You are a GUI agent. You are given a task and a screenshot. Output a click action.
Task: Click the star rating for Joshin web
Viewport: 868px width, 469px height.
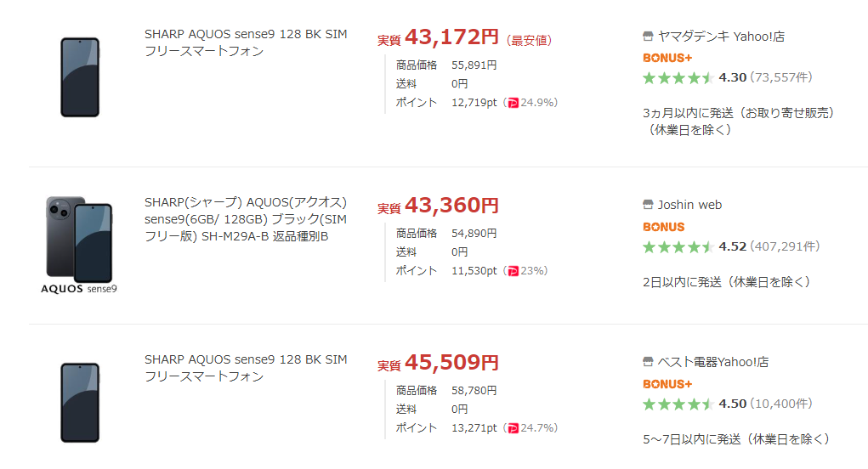coord(678,247)
